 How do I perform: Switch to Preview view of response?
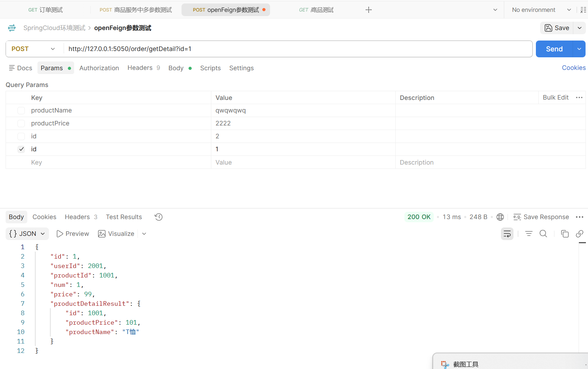(x=73, y=234)
